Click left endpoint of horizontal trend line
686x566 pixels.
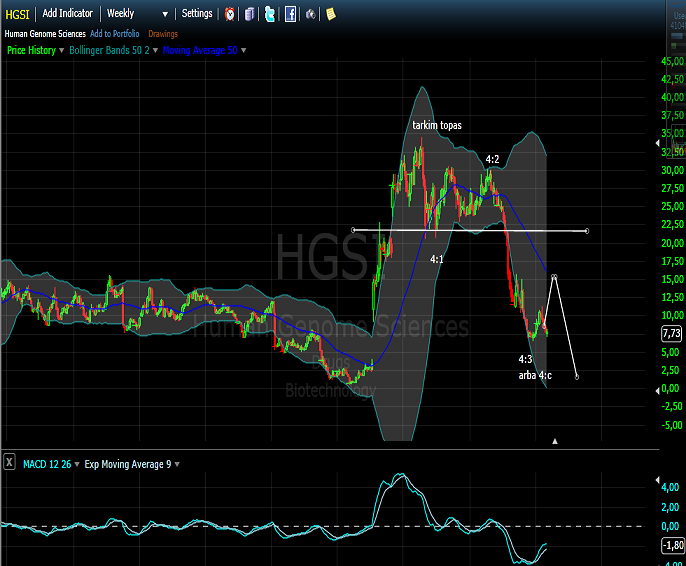(x=354, y=230)
